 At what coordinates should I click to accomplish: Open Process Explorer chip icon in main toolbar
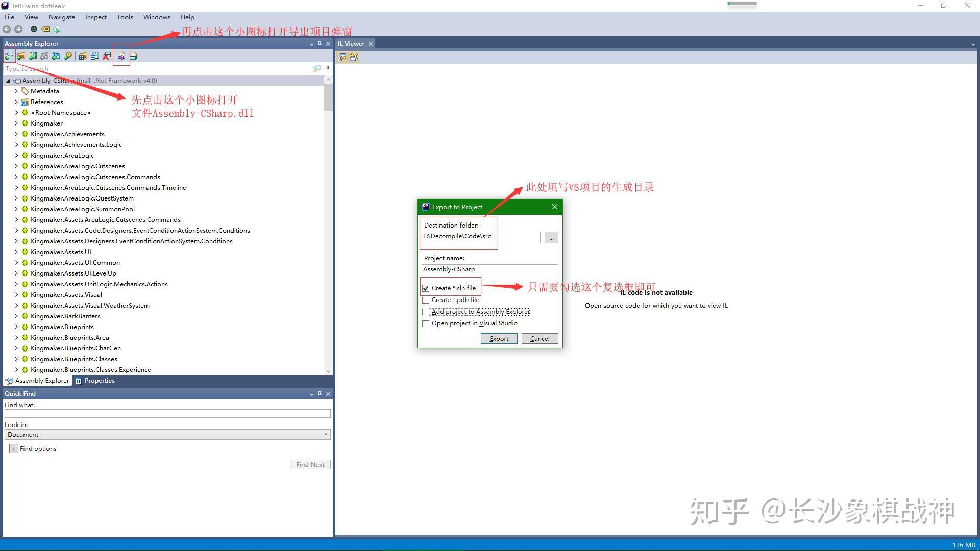point(34,30)
